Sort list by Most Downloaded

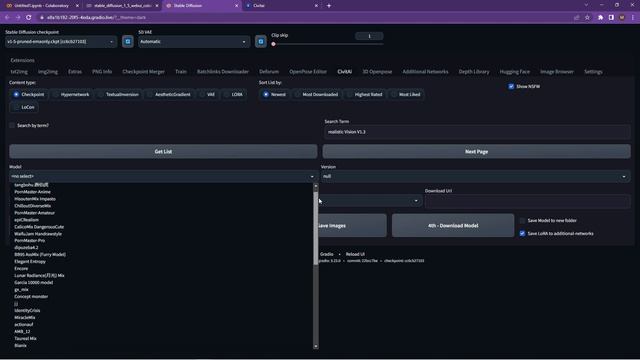click(x=317, y=94)
